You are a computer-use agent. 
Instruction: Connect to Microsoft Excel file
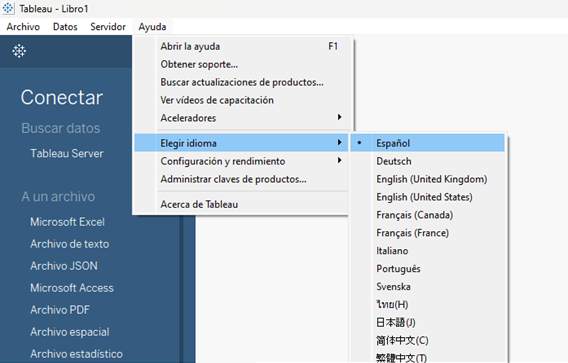click(67, 222)
